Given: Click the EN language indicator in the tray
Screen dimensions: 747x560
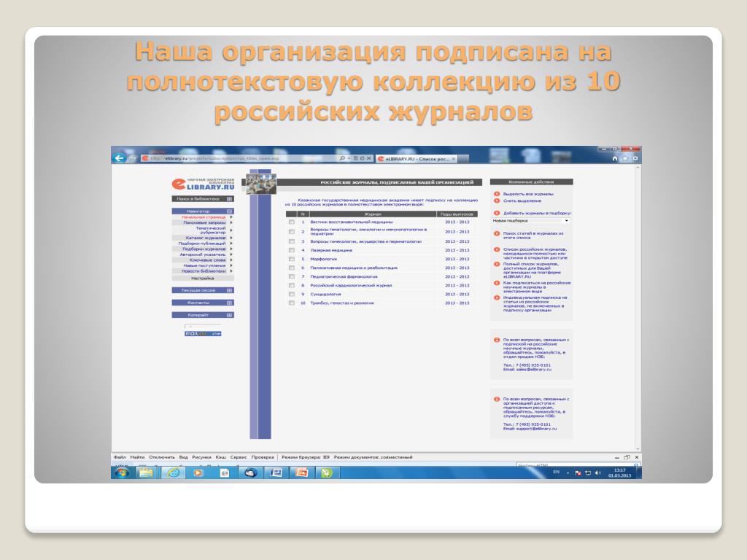Looking at the screenshot, I should tap(556, 472).
